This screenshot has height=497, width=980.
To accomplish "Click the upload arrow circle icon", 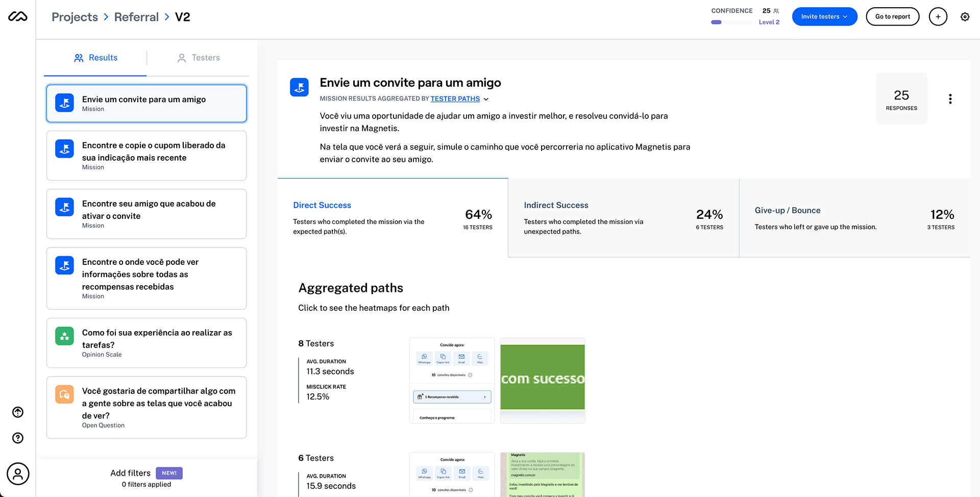I will tap(18, 412).
